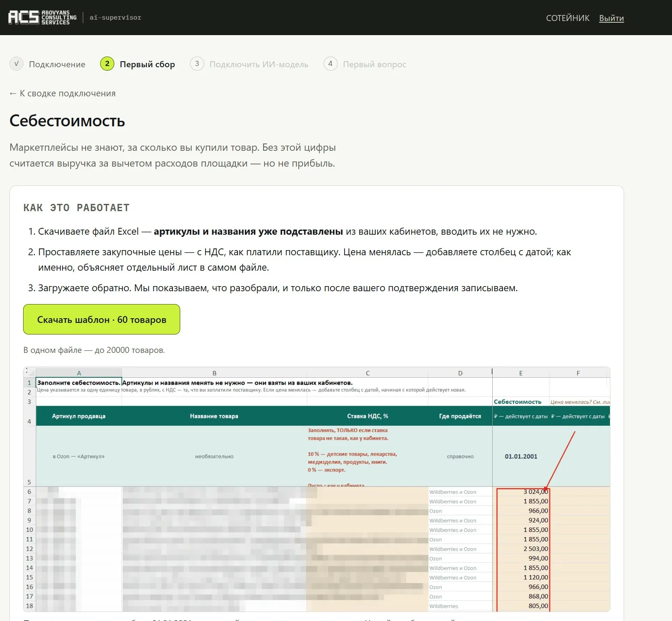672x621 pixels.
Task: Click the note "В одном файле — до 20000 товаров"
Action: (94, 350)
